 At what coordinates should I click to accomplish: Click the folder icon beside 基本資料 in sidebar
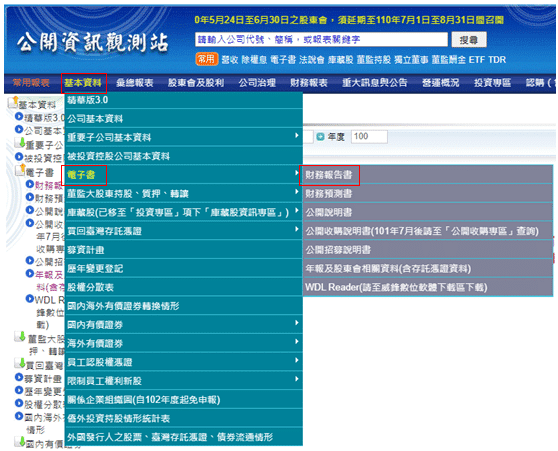[13, 103]
